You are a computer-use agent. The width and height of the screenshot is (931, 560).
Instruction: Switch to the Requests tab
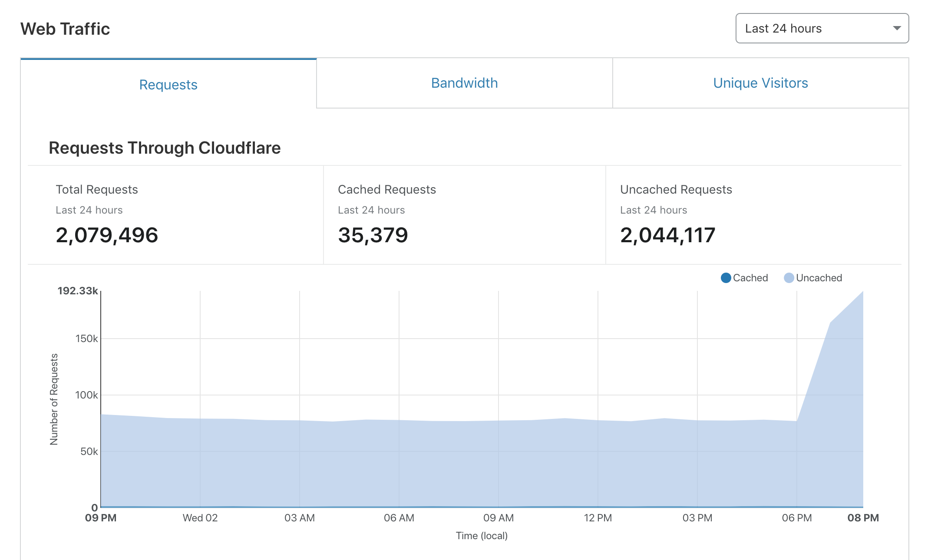pyautogui.click(x=168, y=84)
